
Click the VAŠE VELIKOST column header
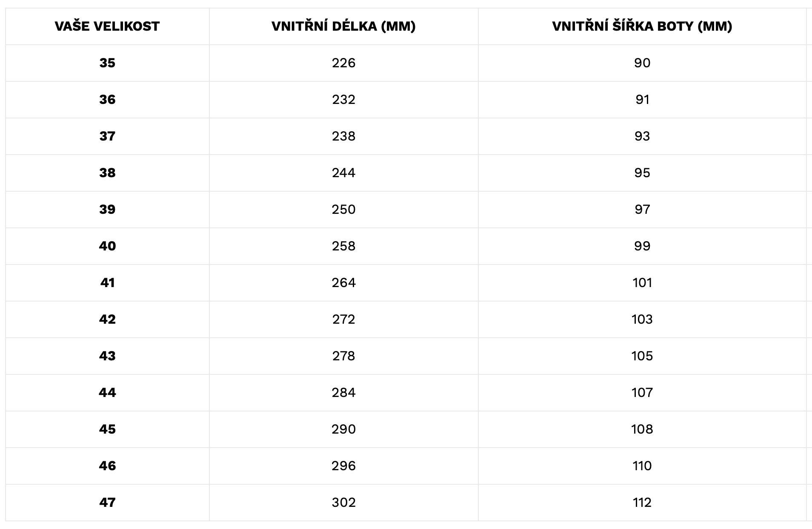tap(107, 26)
